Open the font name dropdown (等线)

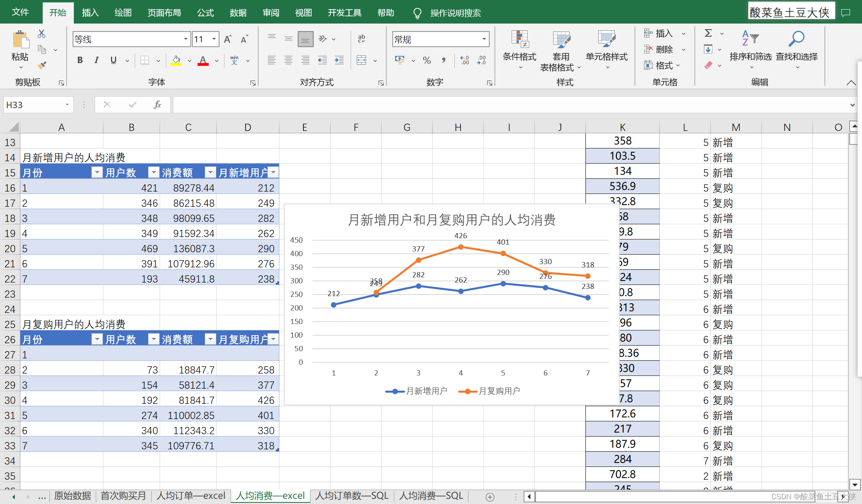pos(186,39)
